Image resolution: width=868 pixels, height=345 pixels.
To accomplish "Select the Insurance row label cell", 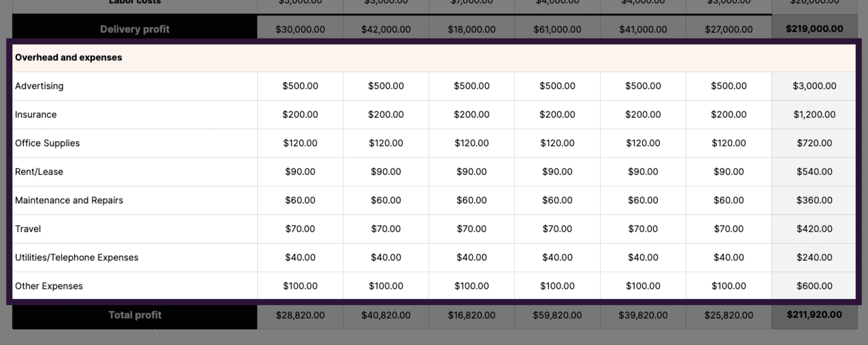I will click(36, 114).
